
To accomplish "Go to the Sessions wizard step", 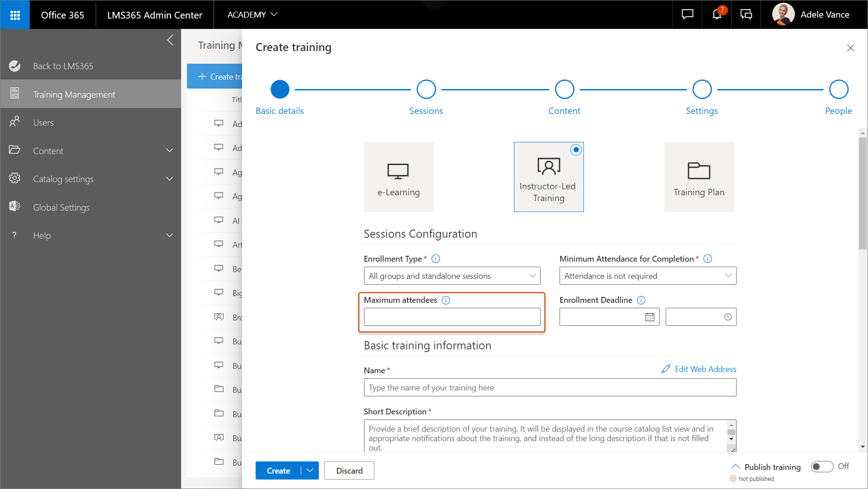I will tap(426, 89).
